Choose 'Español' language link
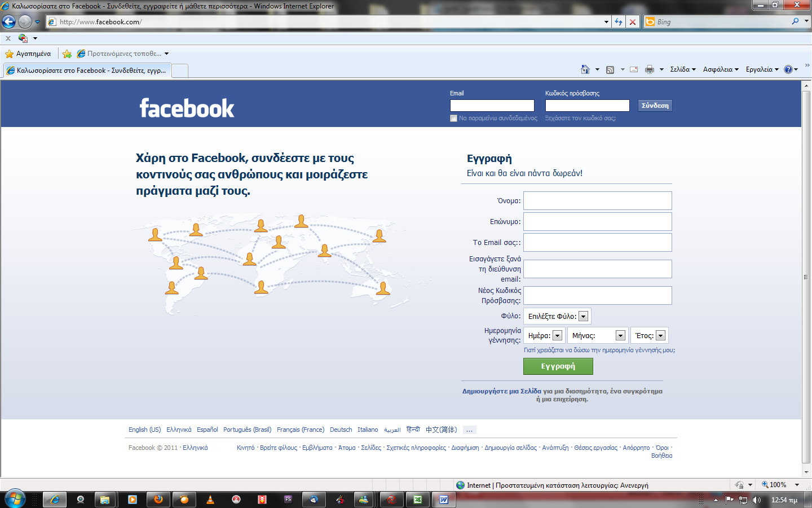 coord(207,430)
